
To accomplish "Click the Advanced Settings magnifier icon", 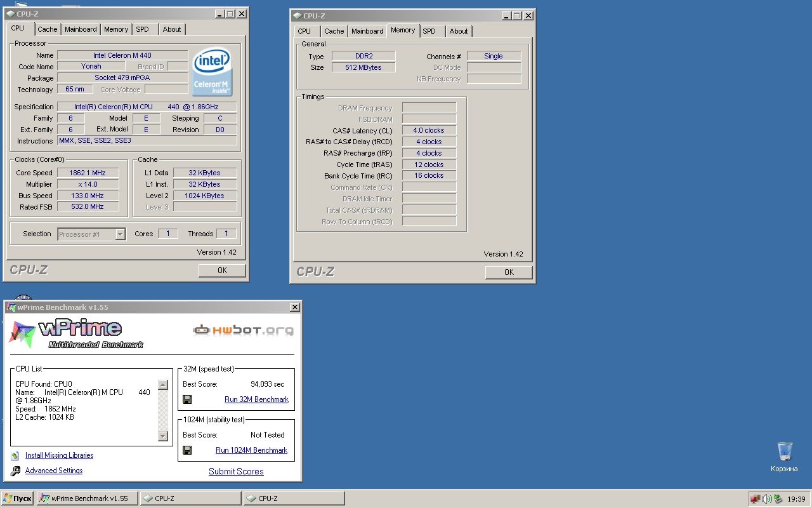I will pos(16,471).
